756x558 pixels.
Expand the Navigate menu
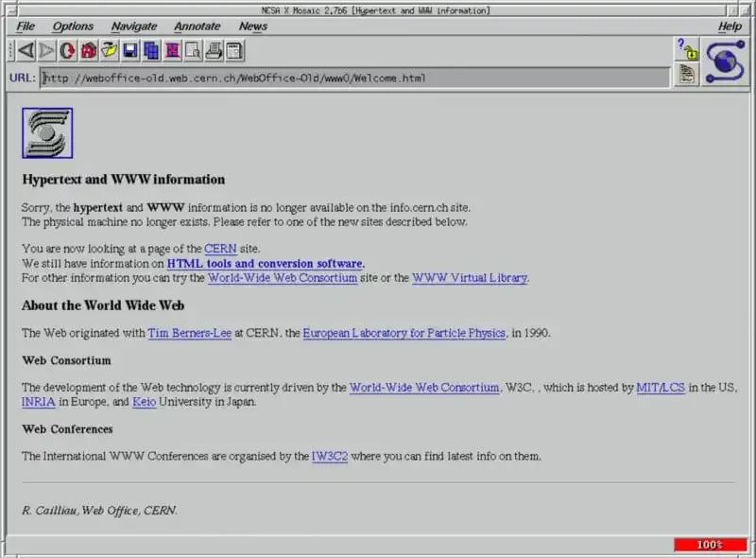click(x=134, y=26)
